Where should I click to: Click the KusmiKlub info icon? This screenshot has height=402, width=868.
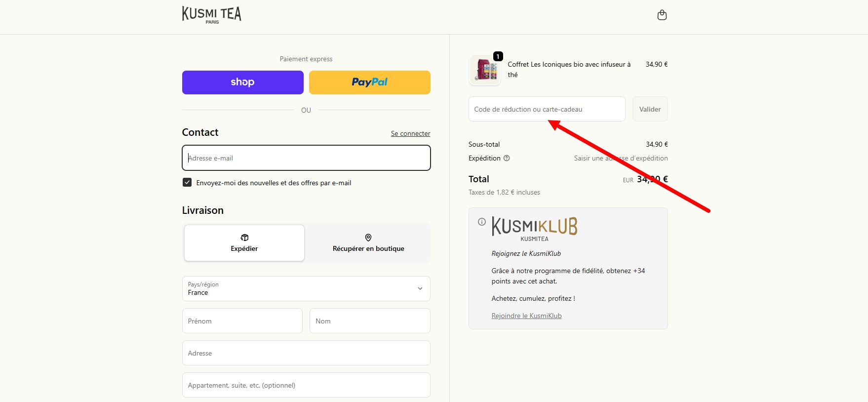pos(482,222)
